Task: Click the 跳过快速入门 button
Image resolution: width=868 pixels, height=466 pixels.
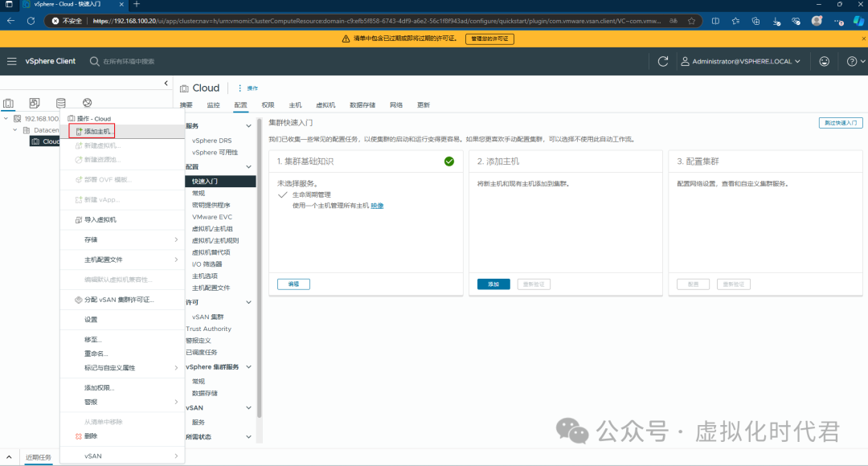Action: (x=841, y=123)
